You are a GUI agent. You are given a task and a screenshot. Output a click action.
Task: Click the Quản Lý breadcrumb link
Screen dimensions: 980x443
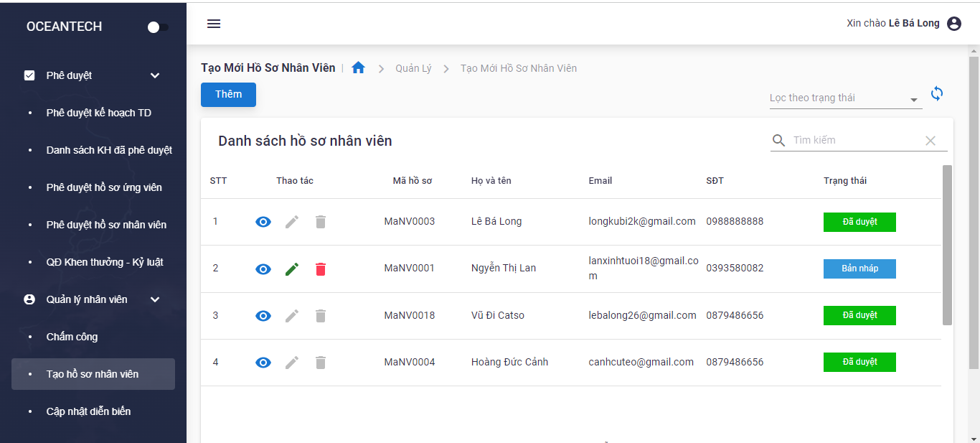pyautogui.click(x=414, y=68)
